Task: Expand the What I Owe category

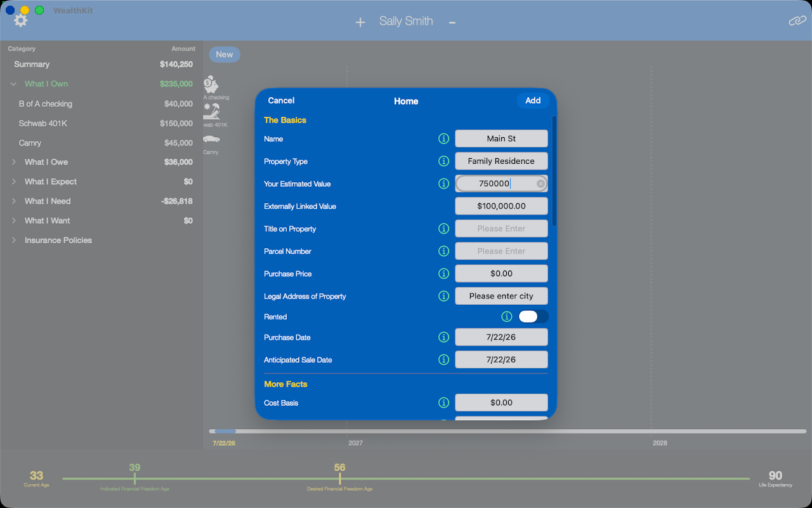Action: pos(13,162)
